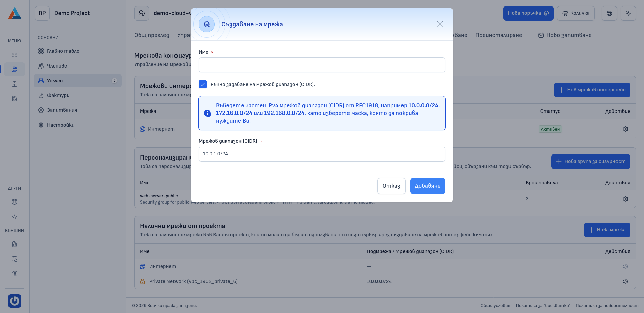Toggle the light theme sun icon
This screenshot has width=644, height=313.
[628, 13]
